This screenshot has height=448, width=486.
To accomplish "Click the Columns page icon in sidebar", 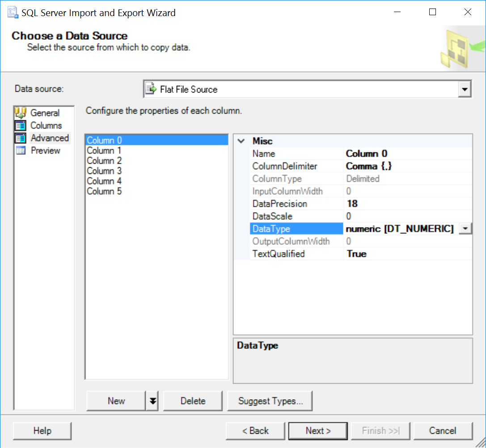I will 21,126.
